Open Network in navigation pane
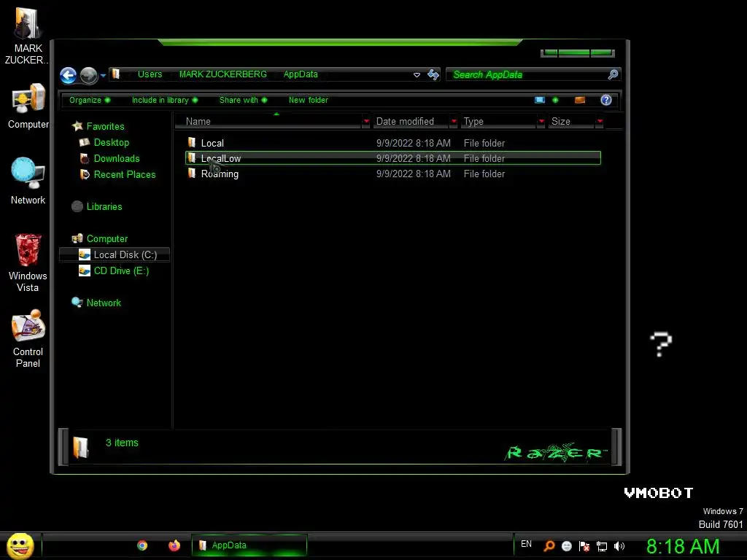This screenshot has width=747, height=560. [104, 303]
